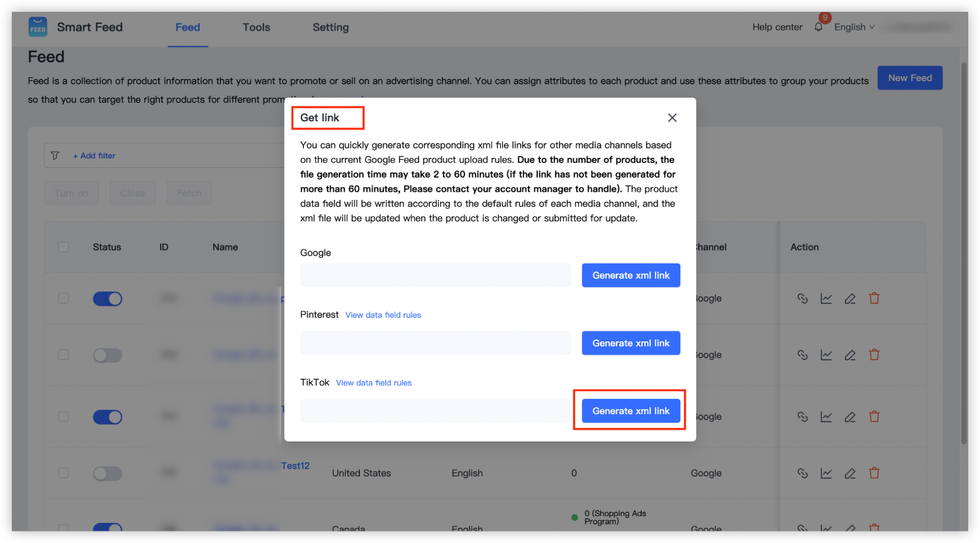Image resolution: width=980 pixels, height=543 pixels.
Task: Click trash icon in first feed row
Action: click(x=874, y=298)
